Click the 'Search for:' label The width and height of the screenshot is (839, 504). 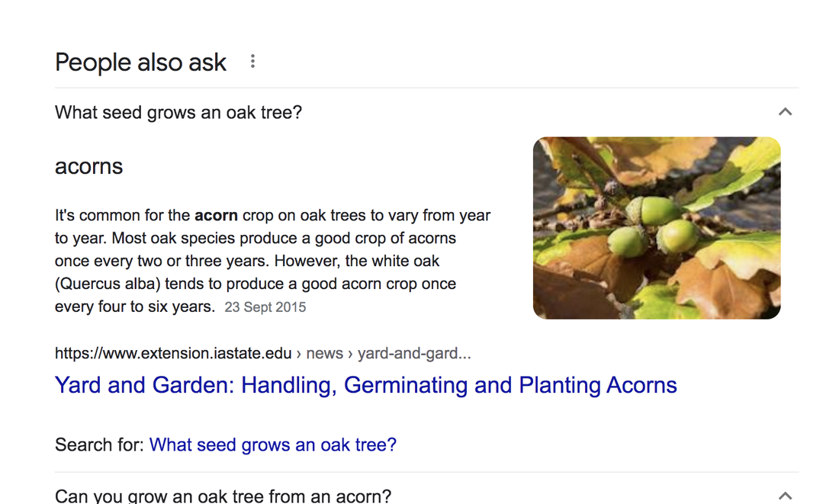[x=99, y=445]
